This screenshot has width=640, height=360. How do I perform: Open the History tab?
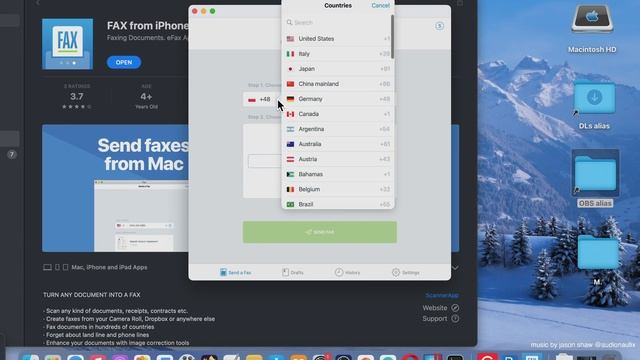[347, 272]
